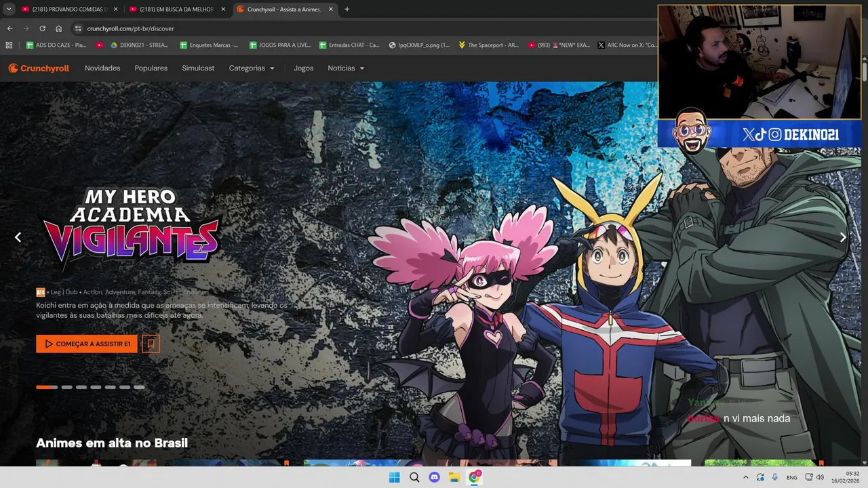Screen dimensions: 868x488
Task: Jump to the second carousel indicator dot
Action: click(x=66, y=387)
